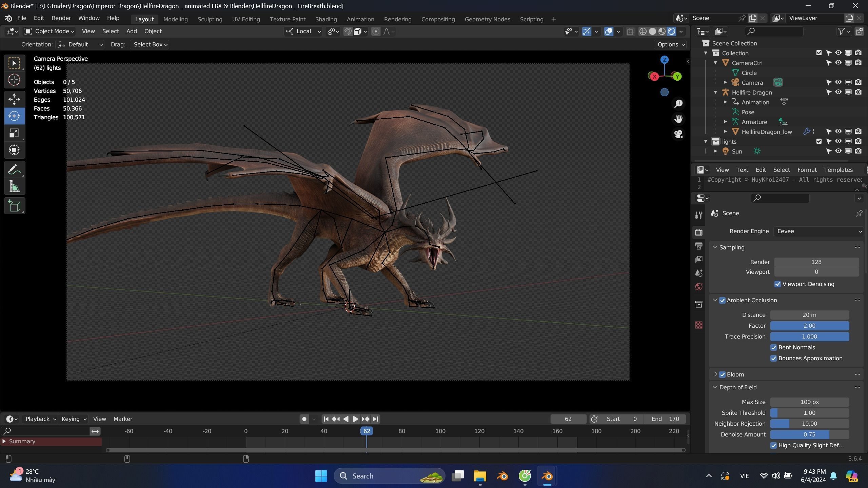Switch to wireframe viewport shading
Image resolution: width=868 pixels, height=488 pixels.
coord(643,32)
